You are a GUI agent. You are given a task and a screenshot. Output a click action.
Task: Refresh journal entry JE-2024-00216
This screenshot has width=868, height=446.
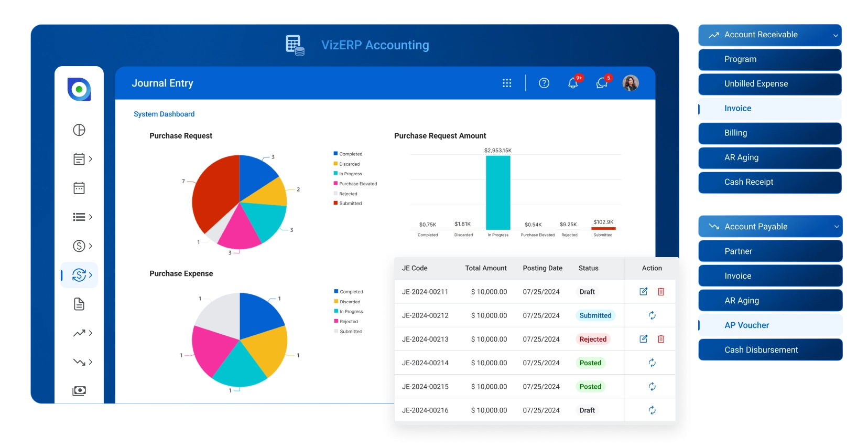(x=652, y=410)
